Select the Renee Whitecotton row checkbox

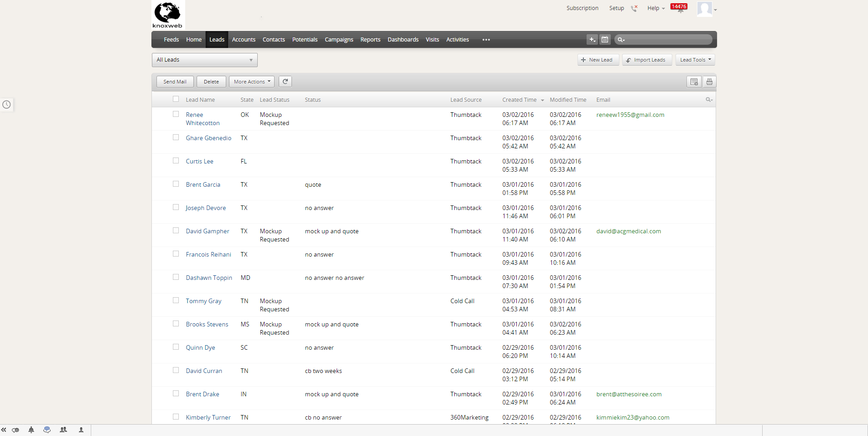click(176, 114)
